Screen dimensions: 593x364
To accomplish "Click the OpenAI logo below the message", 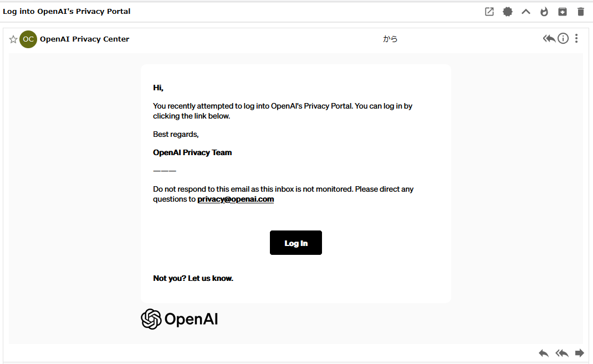I will pyautogui.click(x=179, y=319).
